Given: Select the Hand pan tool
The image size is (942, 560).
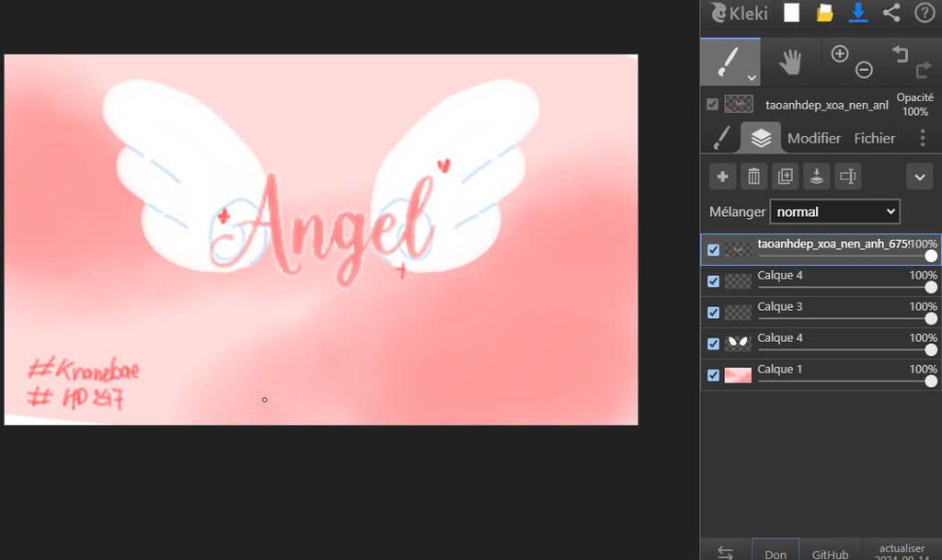Looking at the screenshot, I should pos(790,63).
